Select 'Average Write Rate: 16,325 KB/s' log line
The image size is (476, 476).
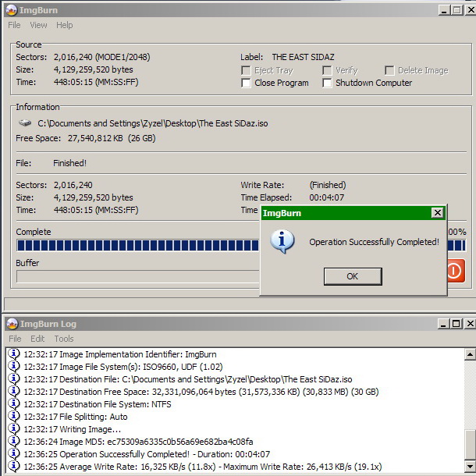pyautogui.click(x=203, y=467)
